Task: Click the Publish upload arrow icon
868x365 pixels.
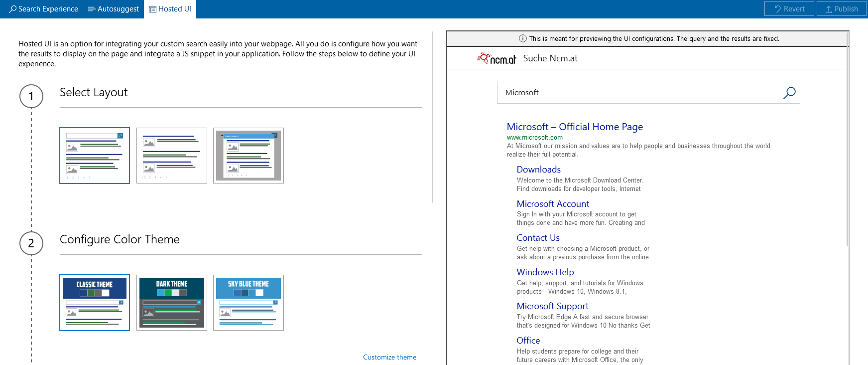Action: pyautogui.click(x=829, y=9)
